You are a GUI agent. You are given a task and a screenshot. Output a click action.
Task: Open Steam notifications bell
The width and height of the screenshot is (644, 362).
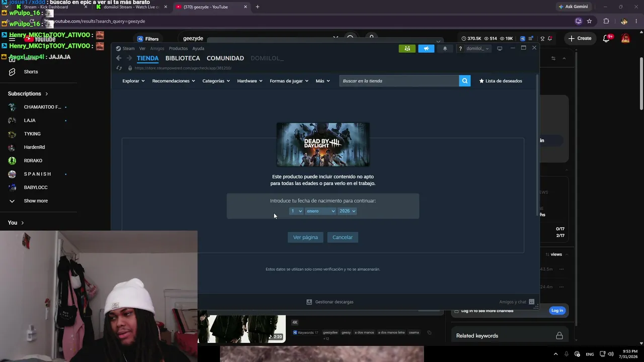click(x=445, y=49)
